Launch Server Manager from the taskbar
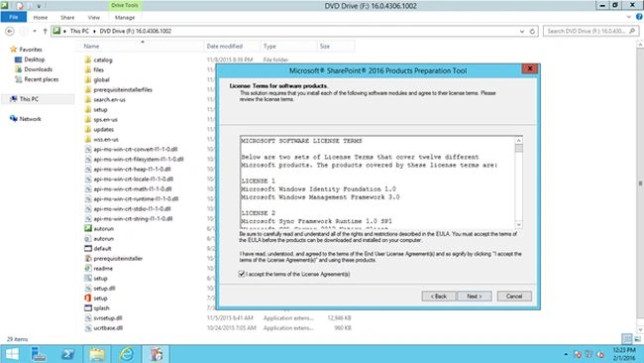Viewport: 644px width, 363px height. pos(39,354)
